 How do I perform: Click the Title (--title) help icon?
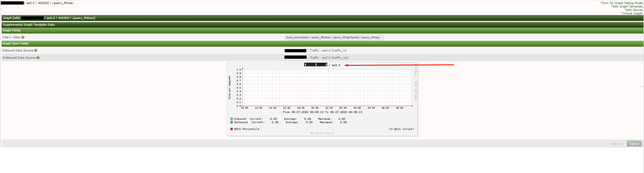(x=23, y=37)
